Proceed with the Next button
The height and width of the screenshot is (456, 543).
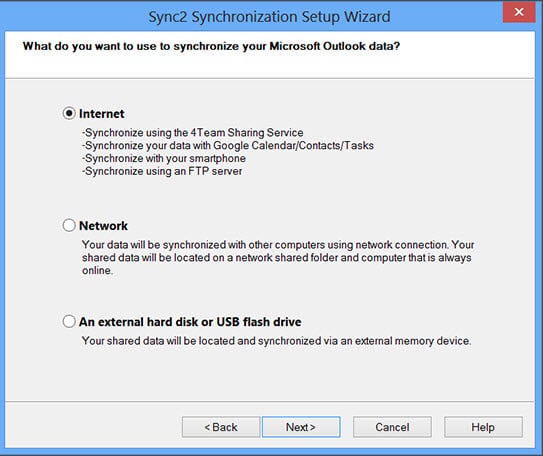point(301,427)
